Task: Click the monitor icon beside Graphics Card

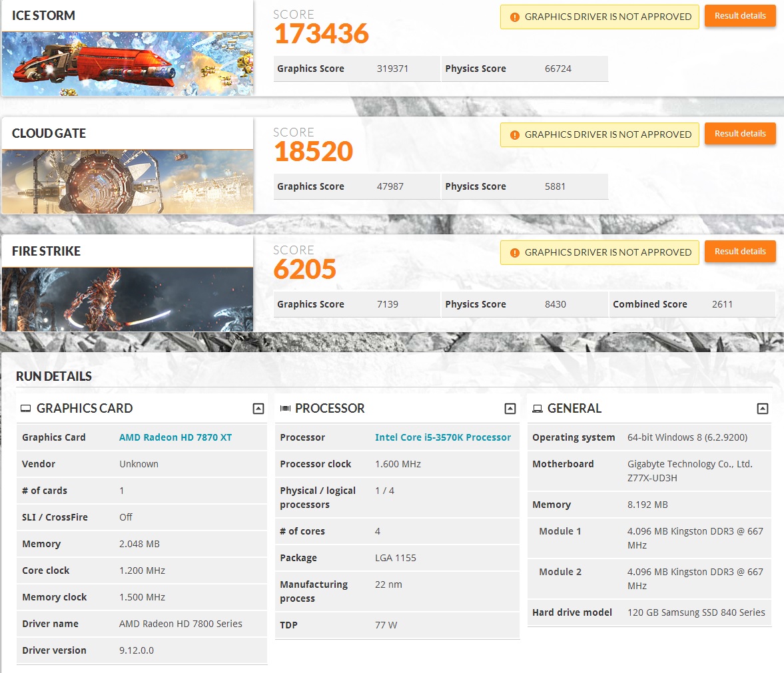Action: pos(25,409)
